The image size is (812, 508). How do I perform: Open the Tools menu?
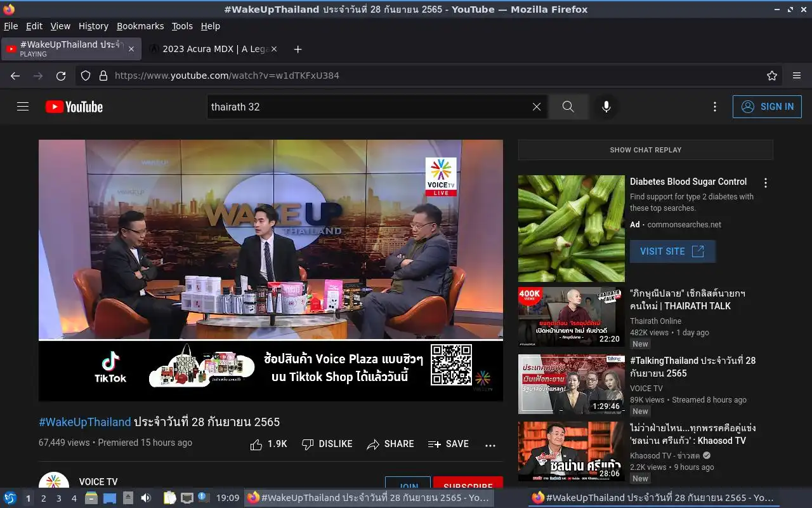point(182,26)
